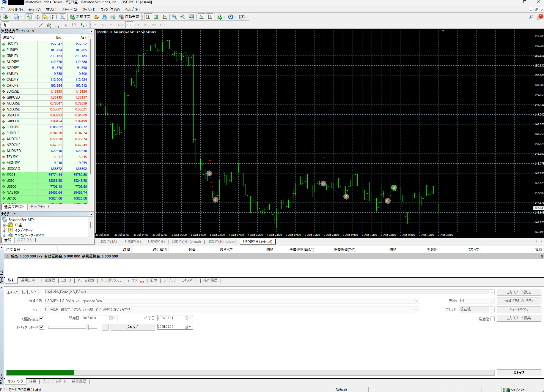544x392 pixels.
Task: Switch to the 口座履歴 terminal tab
Action: pos(48,280)
